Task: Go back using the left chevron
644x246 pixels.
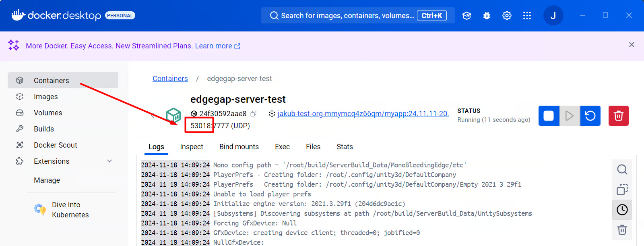Action: 153,116
